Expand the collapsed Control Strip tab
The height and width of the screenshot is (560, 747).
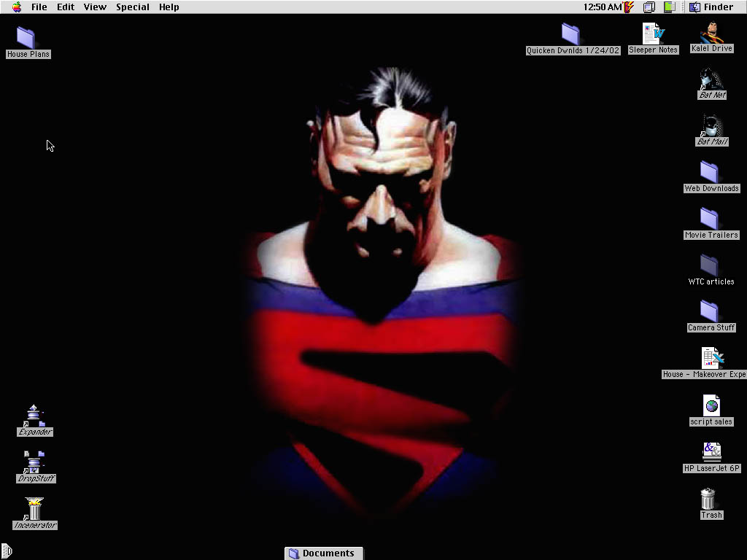click(6, 551)
